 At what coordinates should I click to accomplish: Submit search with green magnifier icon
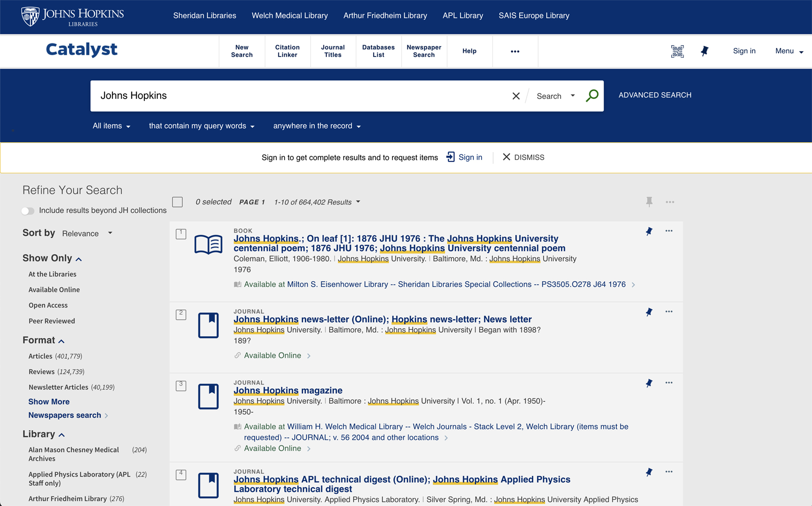(x=592, y=96)
